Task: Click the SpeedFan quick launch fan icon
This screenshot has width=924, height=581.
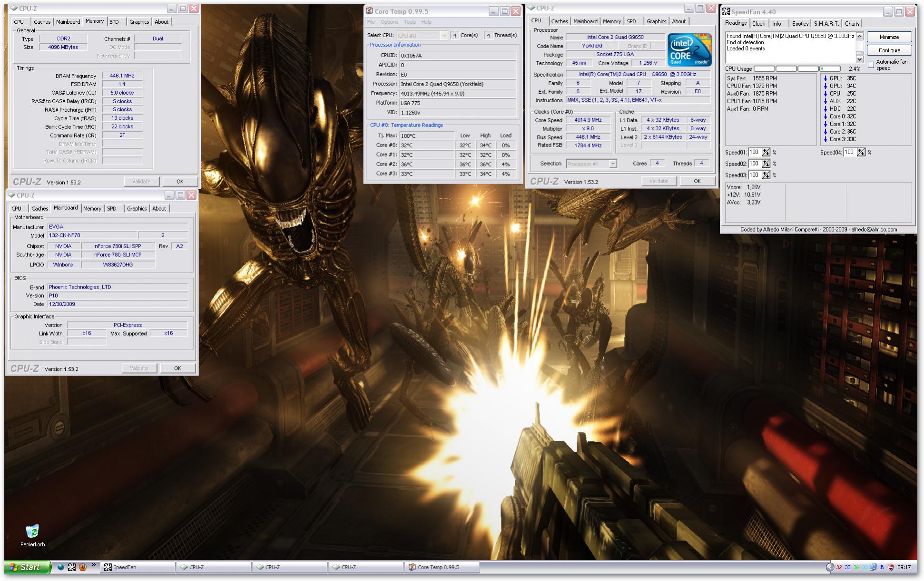Action: pyautogui.click(x=72, y=567)
